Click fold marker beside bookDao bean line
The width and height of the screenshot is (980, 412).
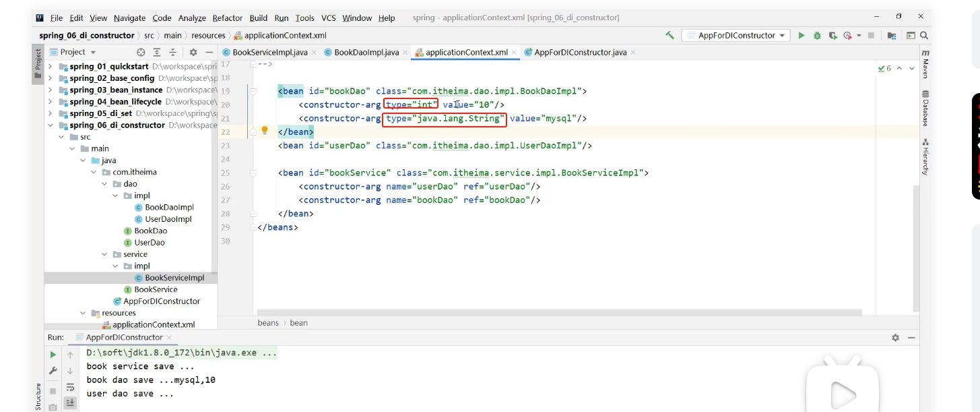[x=254, y=90]
